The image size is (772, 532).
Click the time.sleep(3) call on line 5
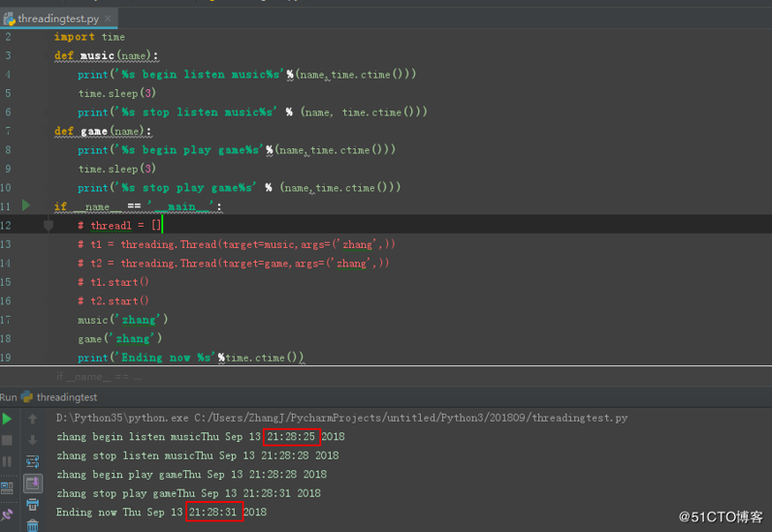(x=117, y=93)
